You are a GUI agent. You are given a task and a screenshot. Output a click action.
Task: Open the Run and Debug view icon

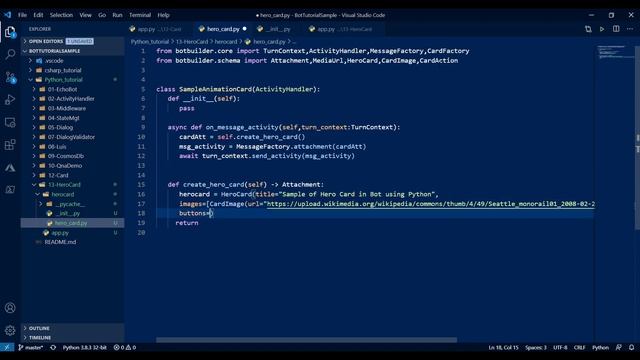tap(10, 100)
